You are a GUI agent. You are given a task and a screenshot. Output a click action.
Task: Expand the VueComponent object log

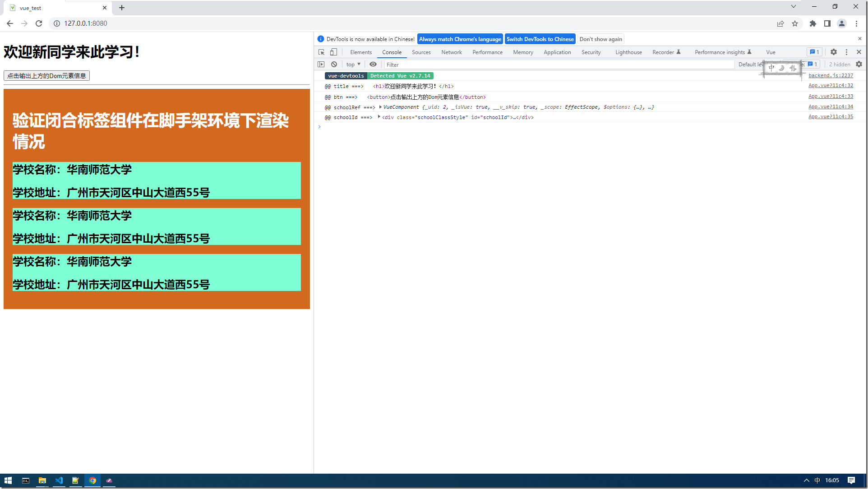pos(381,107)
